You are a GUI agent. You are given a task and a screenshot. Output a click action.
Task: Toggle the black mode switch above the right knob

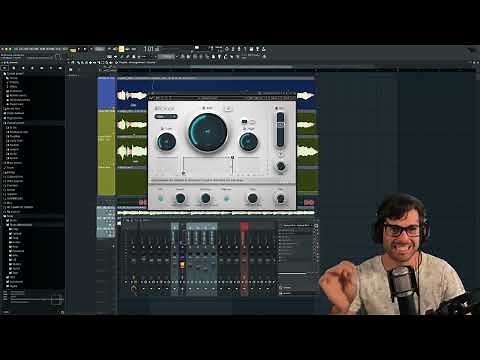pos(244,122)
